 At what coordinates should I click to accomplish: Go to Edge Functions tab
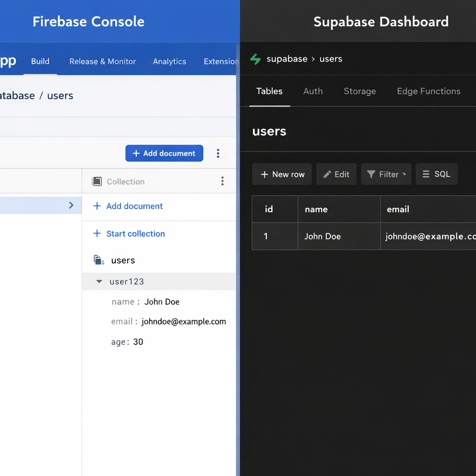(428, 92)
